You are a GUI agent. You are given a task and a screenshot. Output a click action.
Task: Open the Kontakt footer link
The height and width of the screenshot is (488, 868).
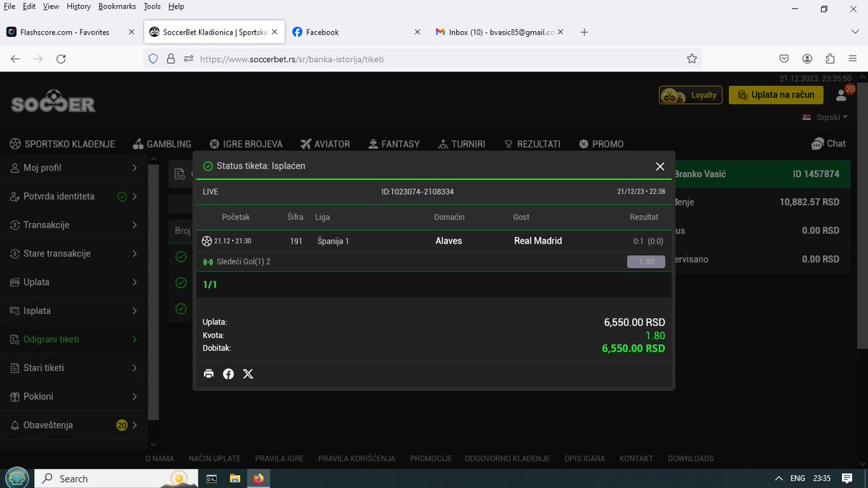(x=636, y=458)
